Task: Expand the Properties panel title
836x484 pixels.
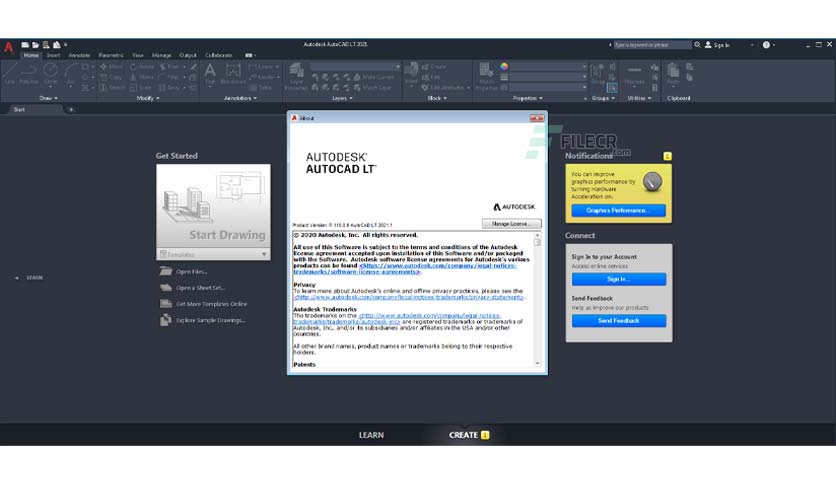Action: point(527,98)
